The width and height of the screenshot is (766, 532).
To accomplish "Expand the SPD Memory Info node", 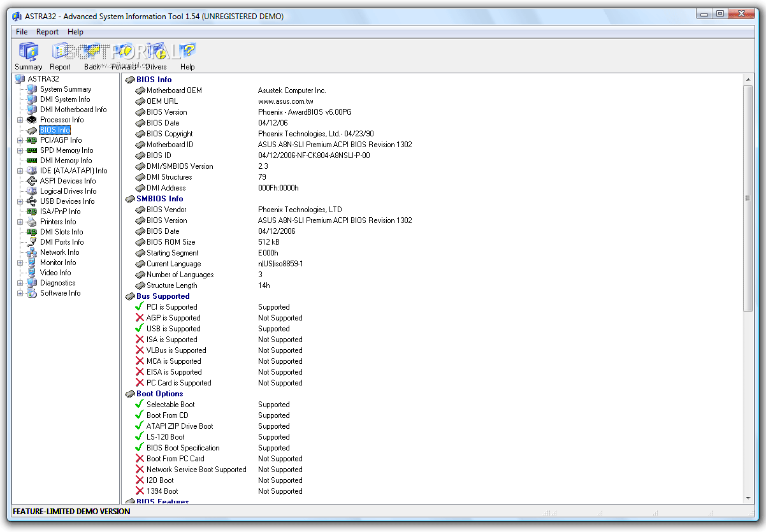I will click(20, 150).
